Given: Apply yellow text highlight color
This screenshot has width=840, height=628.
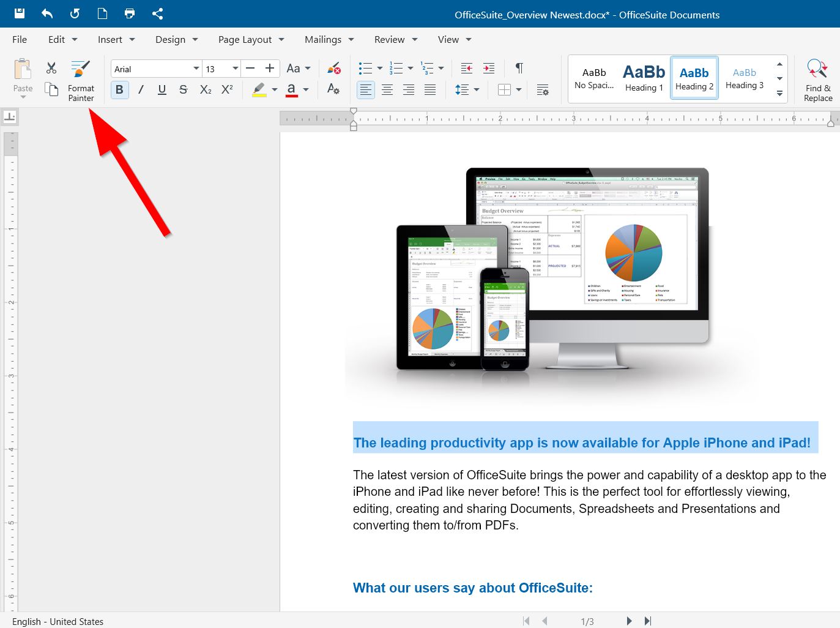Looking at the screenshot, I should pos(259,89).
